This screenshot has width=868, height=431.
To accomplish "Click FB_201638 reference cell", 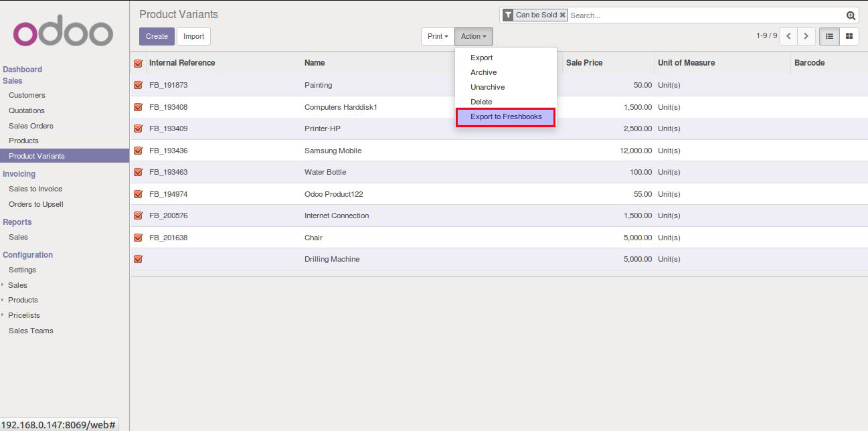I will (x=168, y=238).
